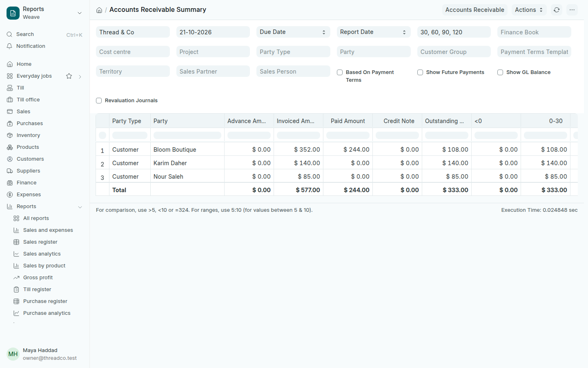Click the Sales card icon
Image resolution: width=588 pixels, height=368 pixels.
(x=10, y=112)
